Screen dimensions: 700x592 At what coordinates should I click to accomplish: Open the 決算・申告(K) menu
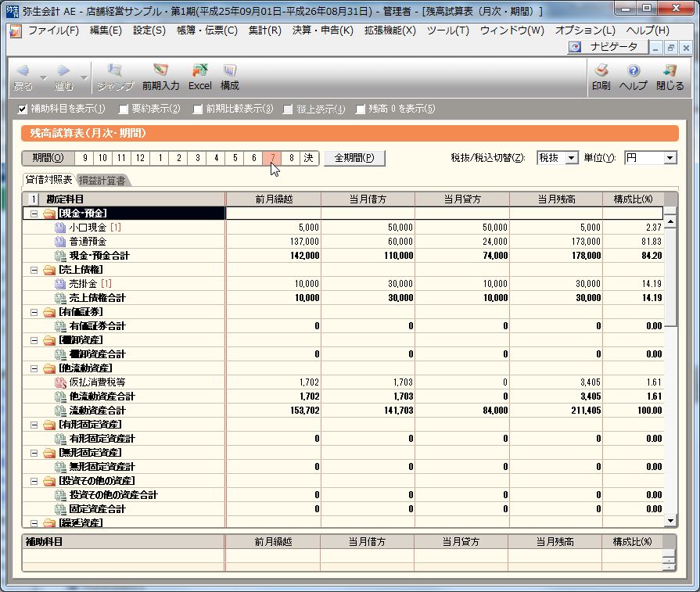323,30
